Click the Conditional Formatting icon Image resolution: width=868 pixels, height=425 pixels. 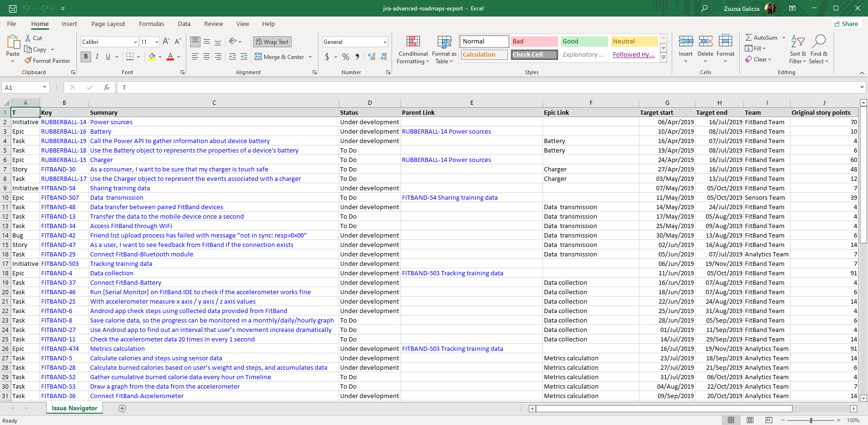coord(413,42)
